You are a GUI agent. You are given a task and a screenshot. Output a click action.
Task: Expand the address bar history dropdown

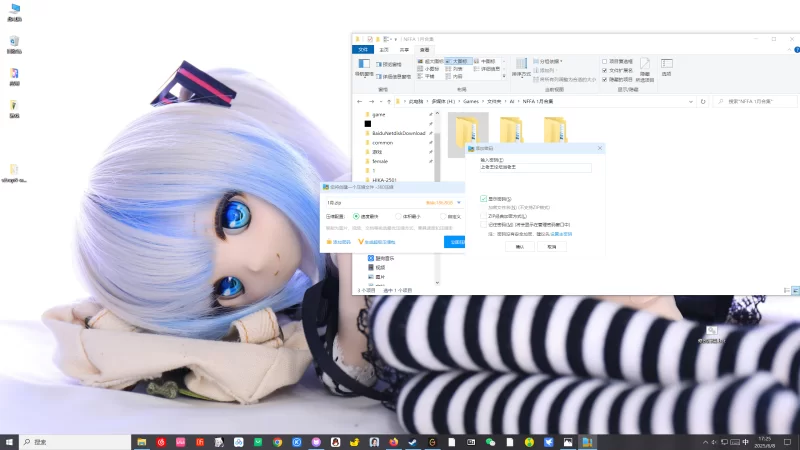pos(692,101)
